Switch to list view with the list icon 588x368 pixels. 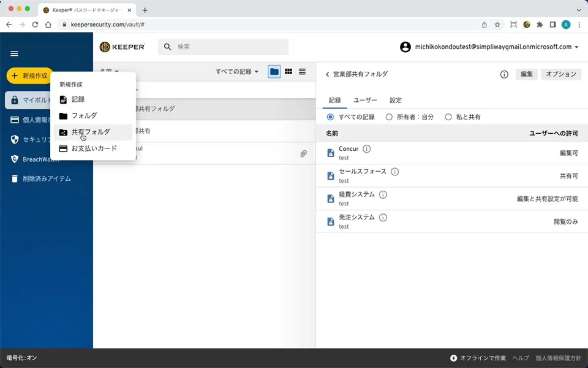[302, 71]
